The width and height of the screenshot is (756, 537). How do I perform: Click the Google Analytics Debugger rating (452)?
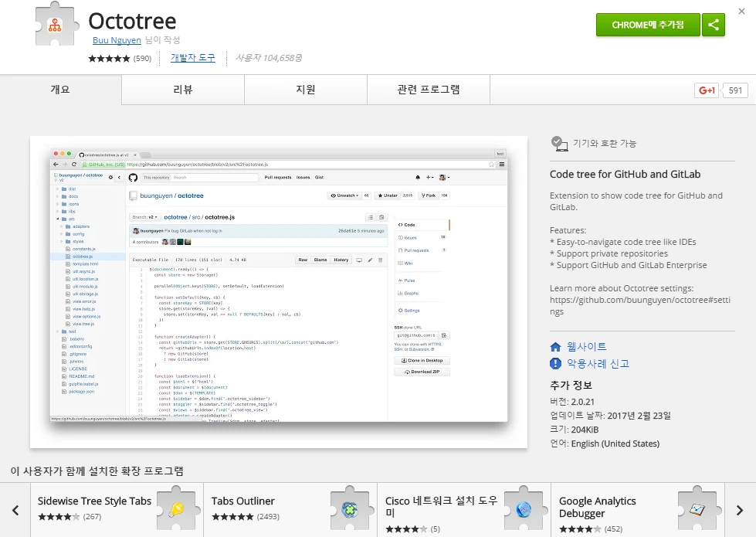(x=591, y=529)
